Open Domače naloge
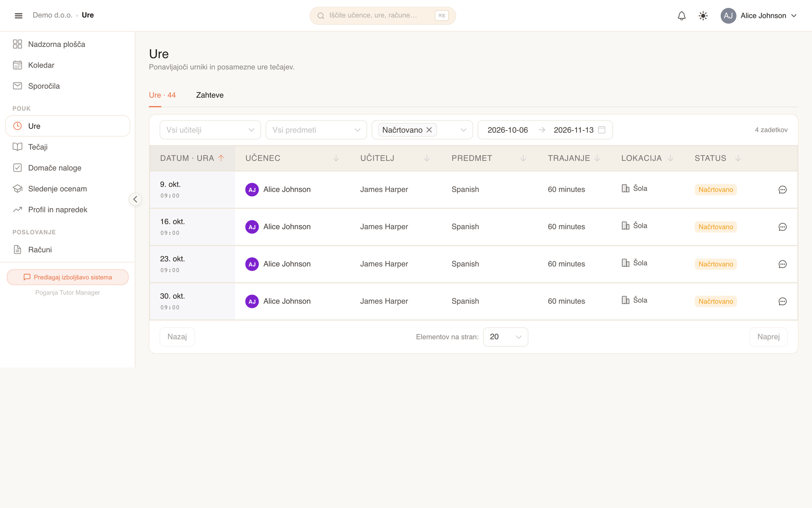812x508 pixels. coord(67,168)
